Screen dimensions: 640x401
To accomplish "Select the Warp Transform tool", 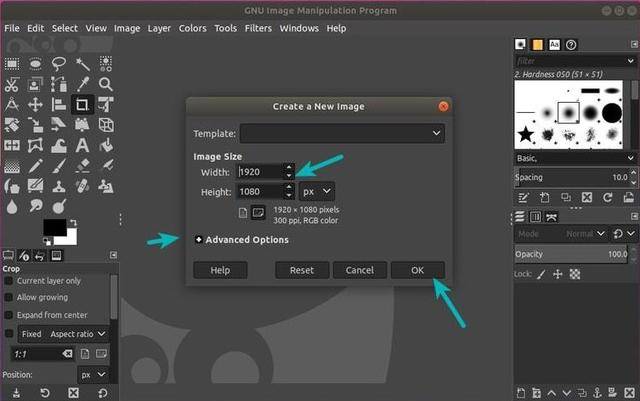I will coord(59,145).
